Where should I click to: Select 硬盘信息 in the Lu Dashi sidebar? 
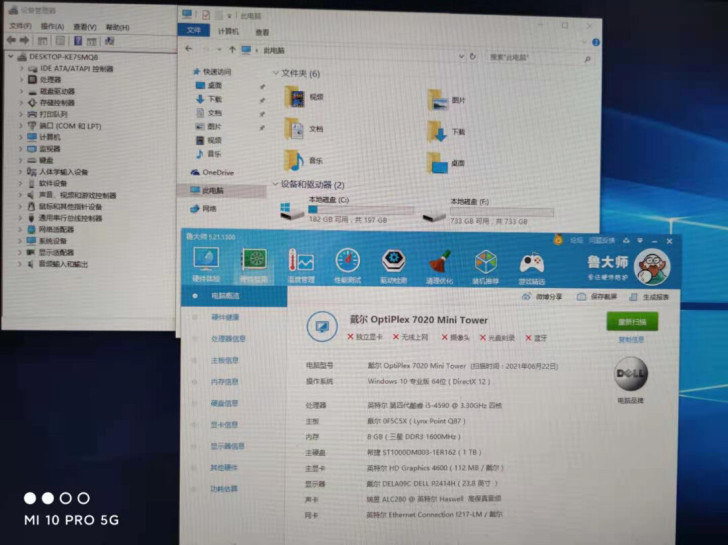pos(224,403)
